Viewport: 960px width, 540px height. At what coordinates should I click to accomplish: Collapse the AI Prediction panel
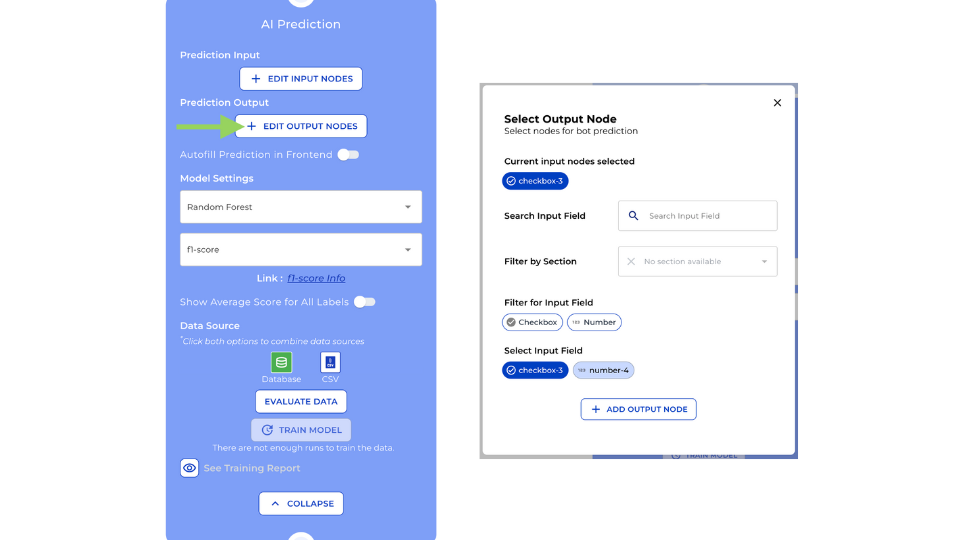point(301,504)
